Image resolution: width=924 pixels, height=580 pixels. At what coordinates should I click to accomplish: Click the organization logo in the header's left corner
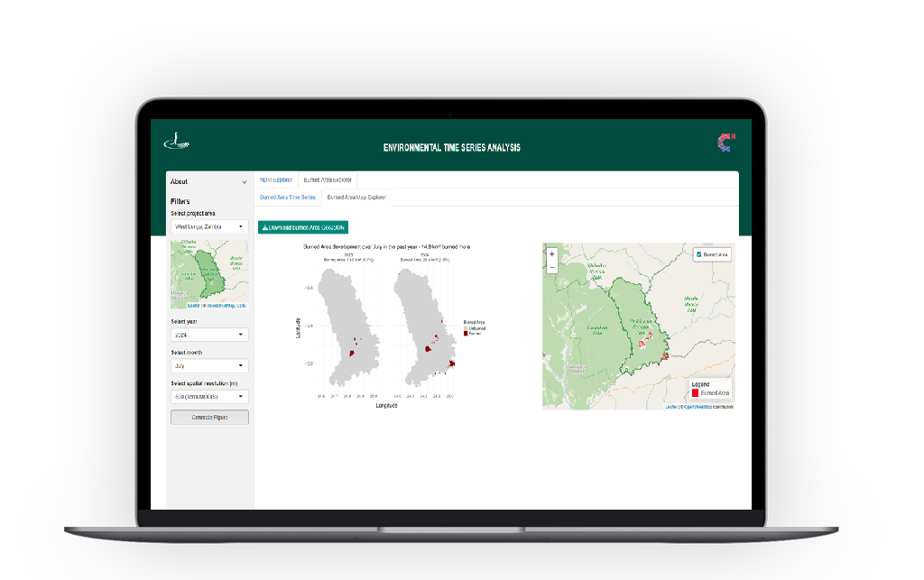pyautogui.click(x=176, y=142)
